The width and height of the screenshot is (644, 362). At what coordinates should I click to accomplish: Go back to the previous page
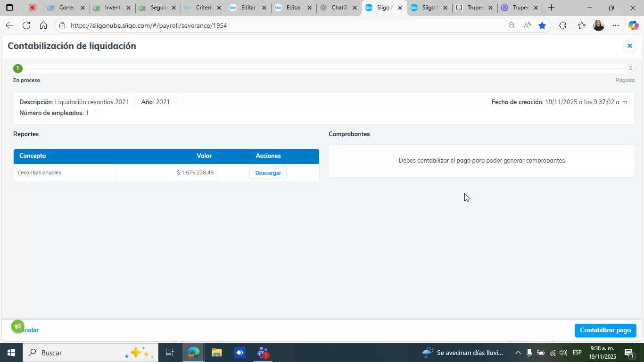tap(9, 25)
